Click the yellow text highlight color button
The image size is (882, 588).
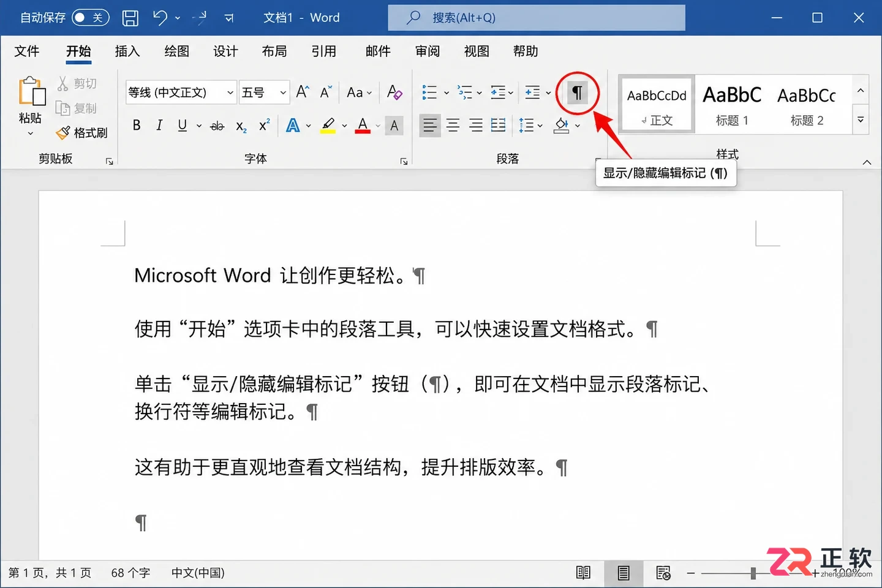click(x=328, y=126)
